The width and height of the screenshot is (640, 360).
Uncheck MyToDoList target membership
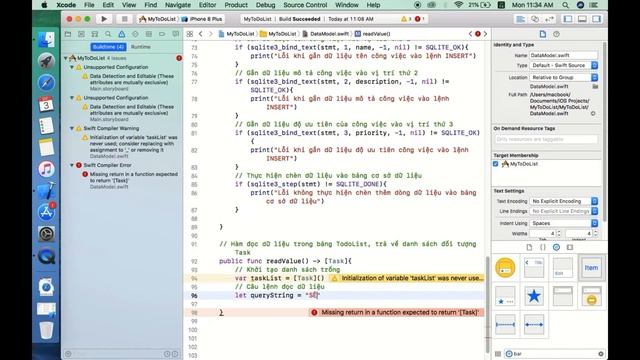pyautogui.click(x=496, y=164)
